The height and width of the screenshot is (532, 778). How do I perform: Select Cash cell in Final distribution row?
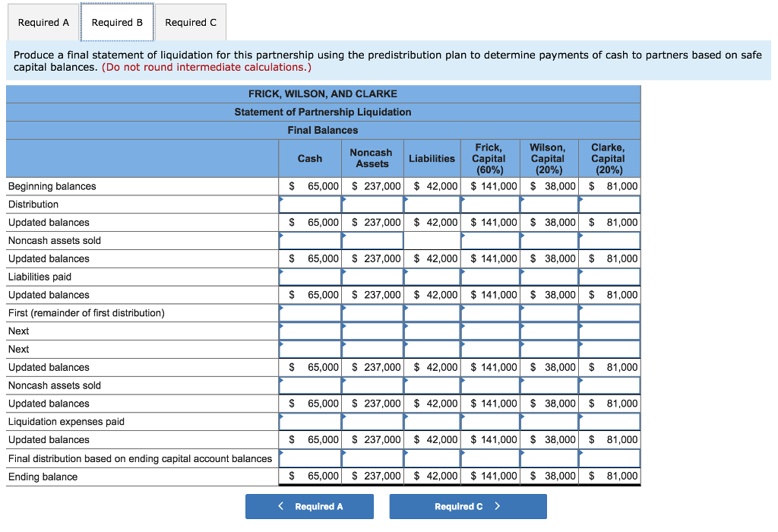(310, 458)
